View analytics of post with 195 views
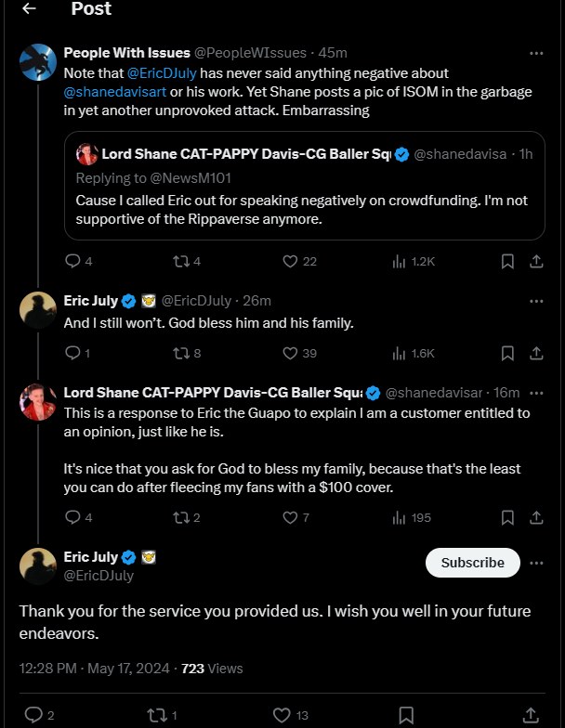565x728 pixels. coord(412,517)
